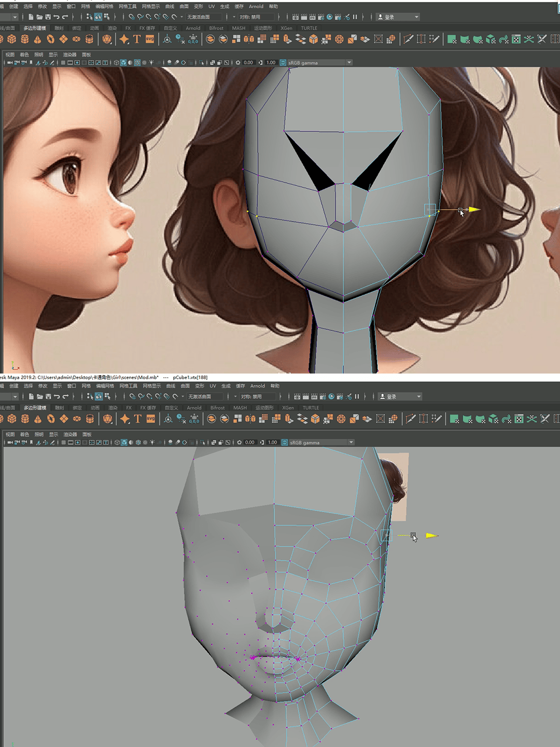Click the gamma 1.00 field in bottom viewport toolbar
Image resolution: width=560 pixels, height=747 pixels.
tap(272, 442)
